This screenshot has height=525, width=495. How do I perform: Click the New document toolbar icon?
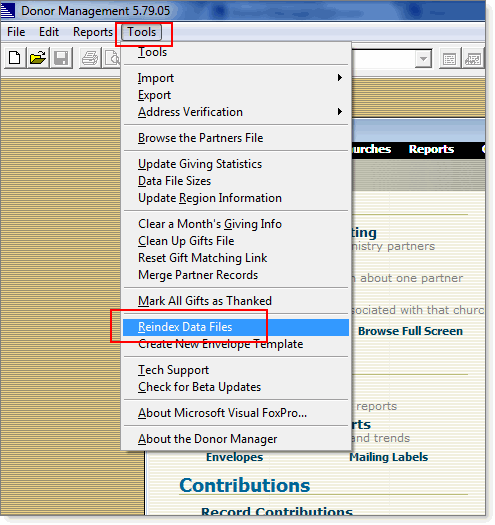[x=15, y=58]
